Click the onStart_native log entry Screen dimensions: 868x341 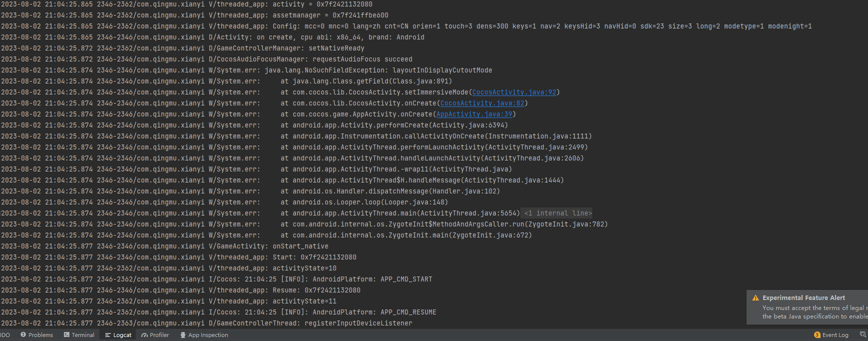pyautogui.click(x=300, y=246)
